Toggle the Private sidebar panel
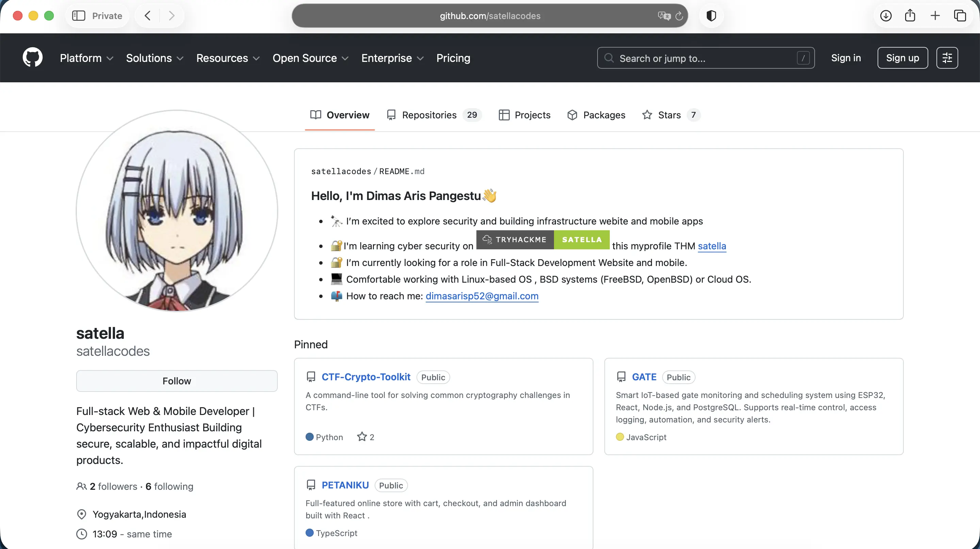This screenshot has height=549, width=980. [x=79, y=16]
